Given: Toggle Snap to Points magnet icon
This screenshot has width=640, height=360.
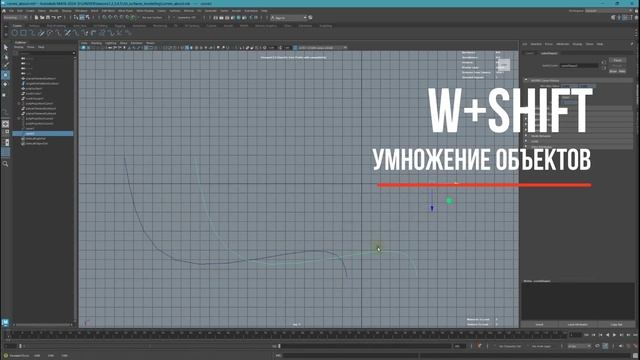Looking at the screenshot, I should point(116,18).
